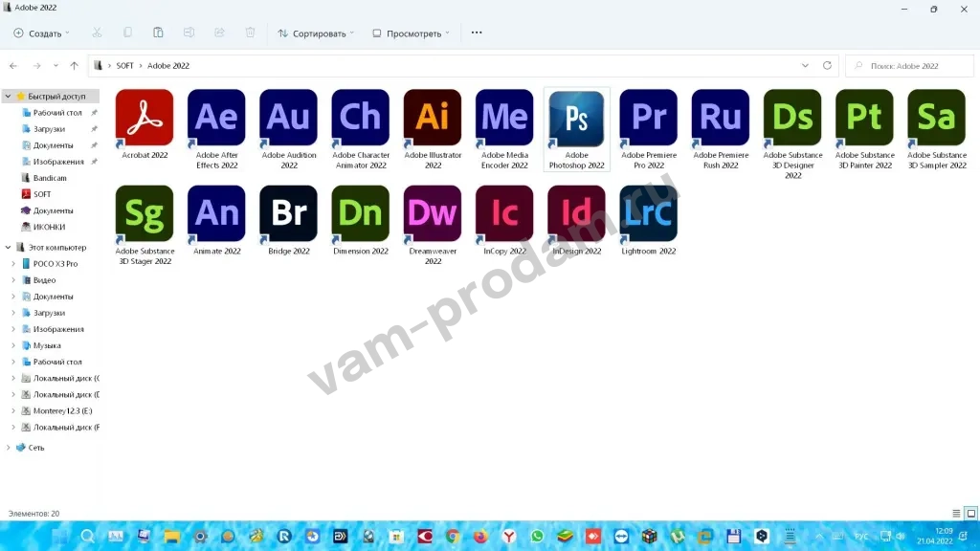Open Chrome from the taskbar

(453, 536)
